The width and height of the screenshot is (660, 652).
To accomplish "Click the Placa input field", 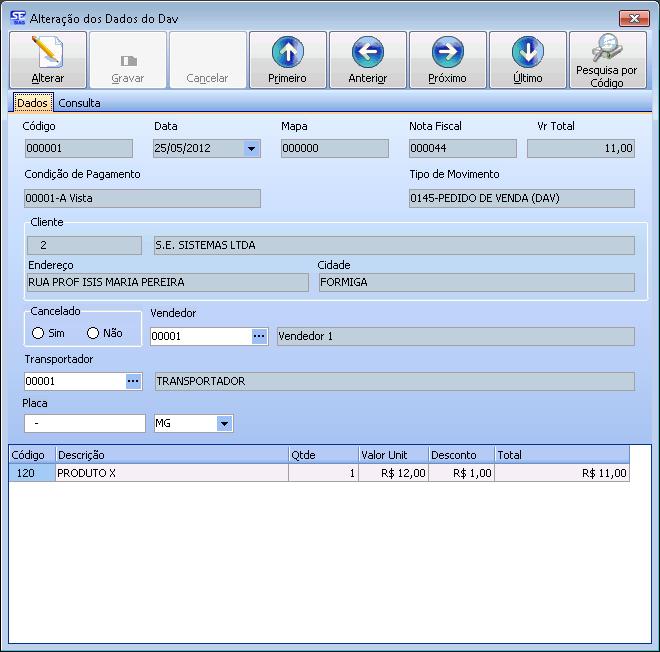I will click(x=85, y=424).
